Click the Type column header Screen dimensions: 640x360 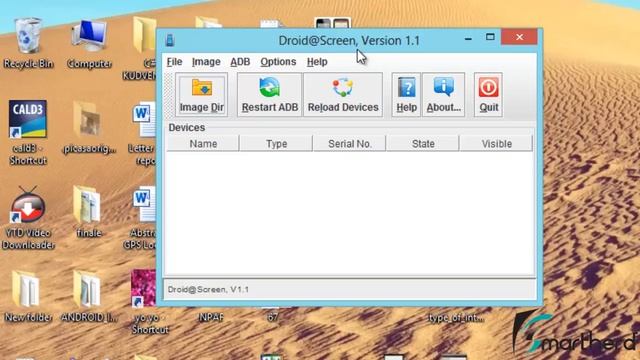[x=276, y=144]
